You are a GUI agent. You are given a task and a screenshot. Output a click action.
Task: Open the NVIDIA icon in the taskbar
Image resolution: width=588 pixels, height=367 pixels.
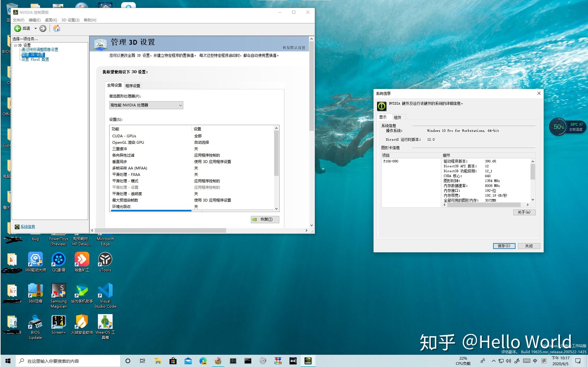[x=308, y=361]
